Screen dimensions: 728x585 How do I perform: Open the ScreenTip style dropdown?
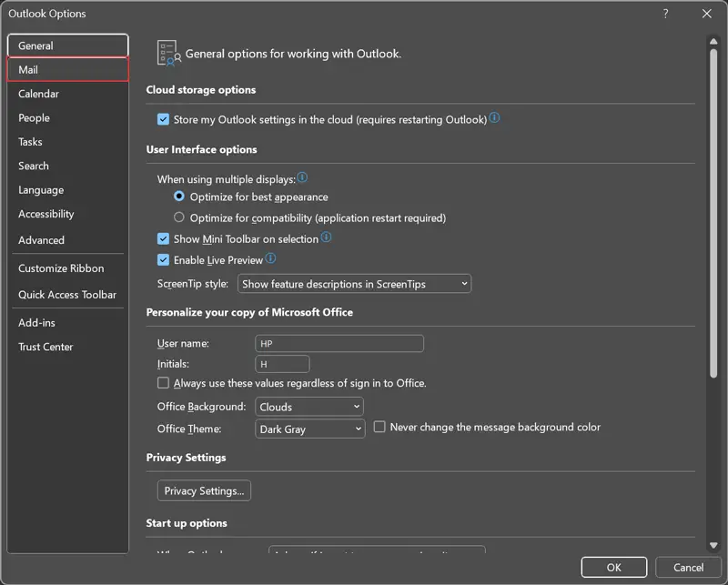[x=354, y=284]
